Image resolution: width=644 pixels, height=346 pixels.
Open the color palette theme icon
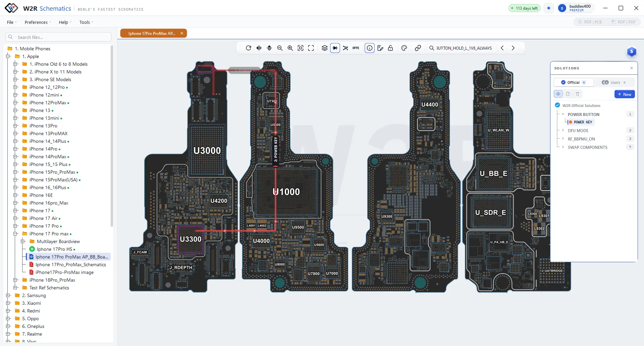(404, 48)
